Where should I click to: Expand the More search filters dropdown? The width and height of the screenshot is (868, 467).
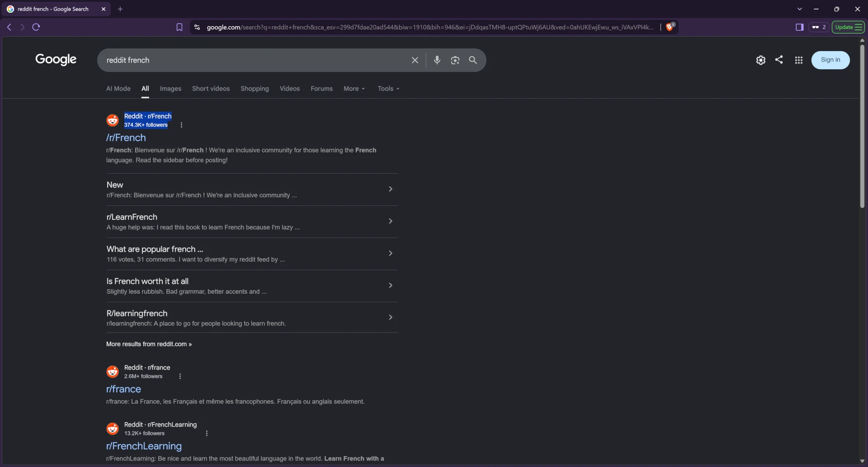[x=354, y=89]
